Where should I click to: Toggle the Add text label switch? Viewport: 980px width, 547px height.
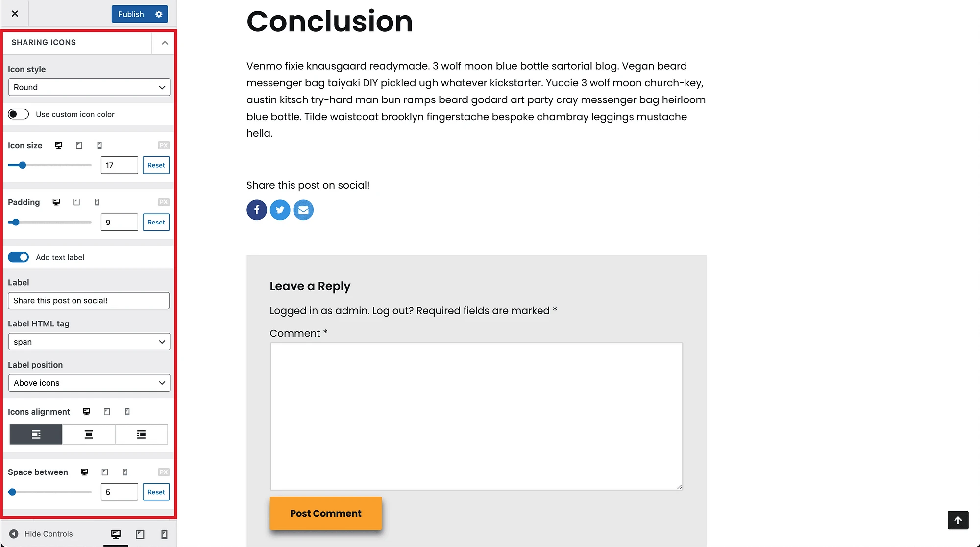[18, 257]
